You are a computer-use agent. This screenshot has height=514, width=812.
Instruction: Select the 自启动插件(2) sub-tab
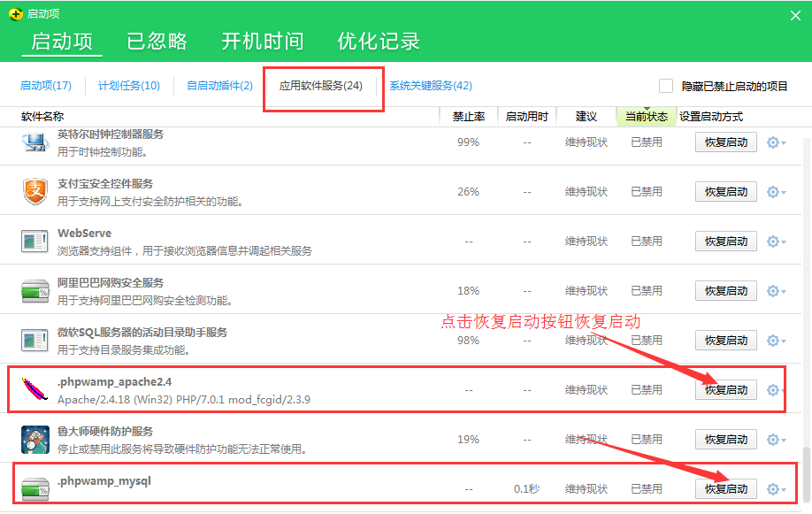coord(219,86)
